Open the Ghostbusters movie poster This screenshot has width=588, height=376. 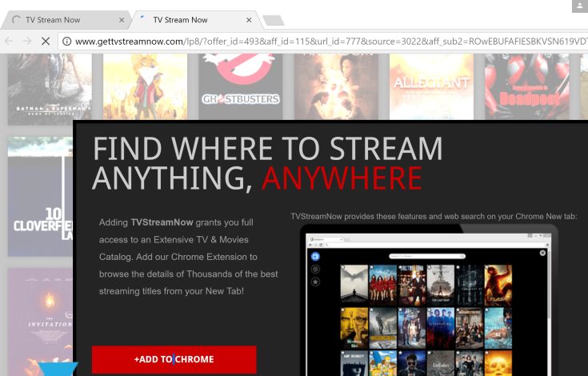(x=240, y=86)
